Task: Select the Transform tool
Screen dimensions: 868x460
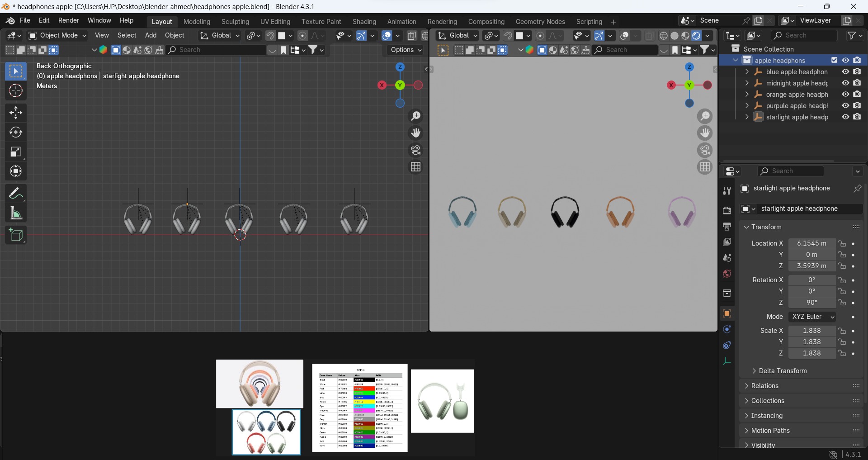Action: (16, 171)
